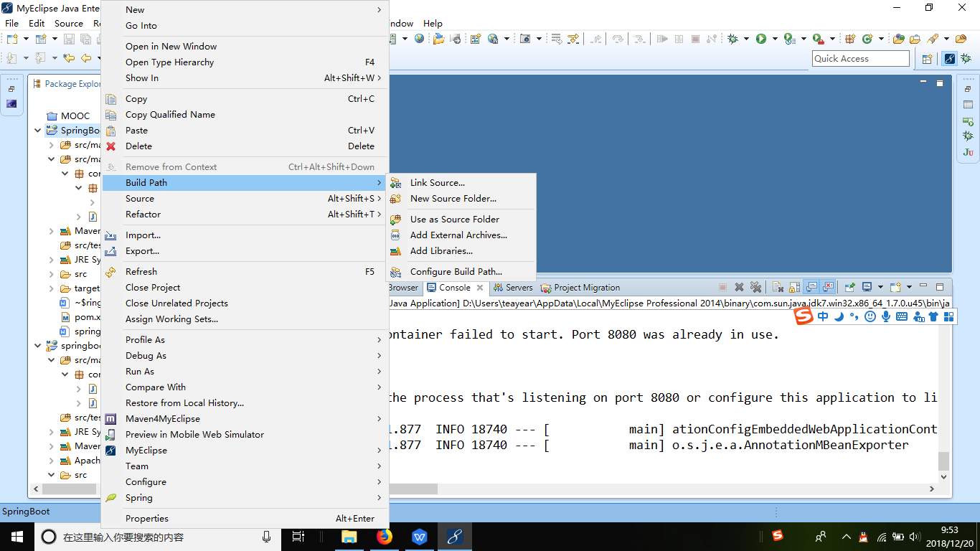The width and height of the screenshot is (980, 551).
Task: Select Use as Source Folder
Action: click(461, 220)
